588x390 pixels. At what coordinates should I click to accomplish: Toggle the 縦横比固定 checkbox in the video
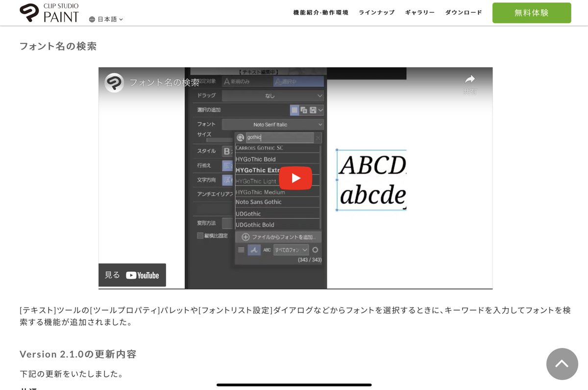(200, 235)
